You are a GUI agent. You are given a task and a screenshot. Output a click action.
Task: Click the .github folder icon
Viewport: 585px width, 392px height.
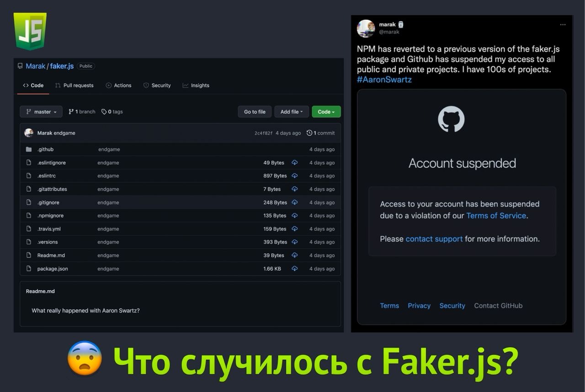click(x=29, y=149)
